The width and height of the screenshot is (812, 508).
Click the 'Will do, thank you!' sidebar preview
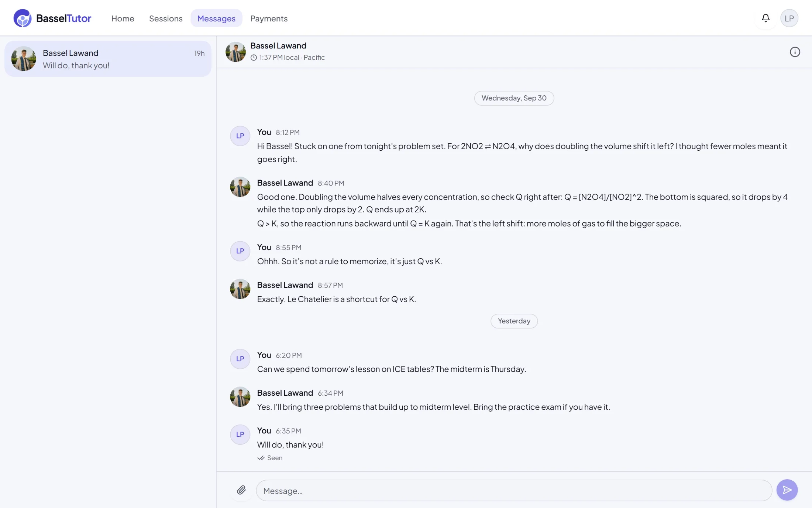point(76,65)
